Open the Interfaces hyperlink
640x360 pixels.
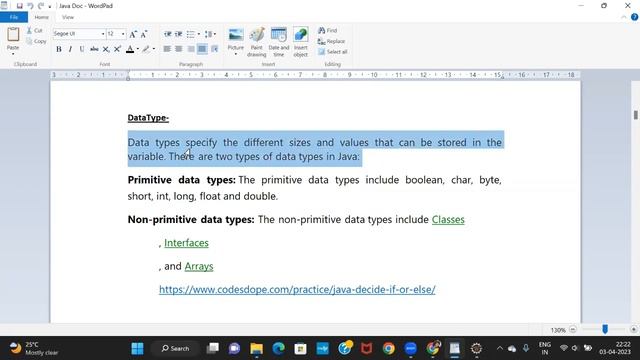tap(186, 243)
